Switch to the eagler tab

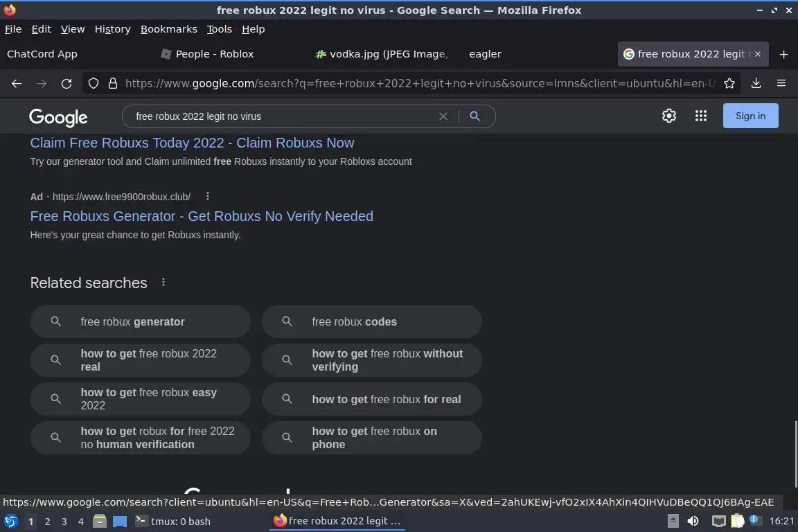coord(538,54)
